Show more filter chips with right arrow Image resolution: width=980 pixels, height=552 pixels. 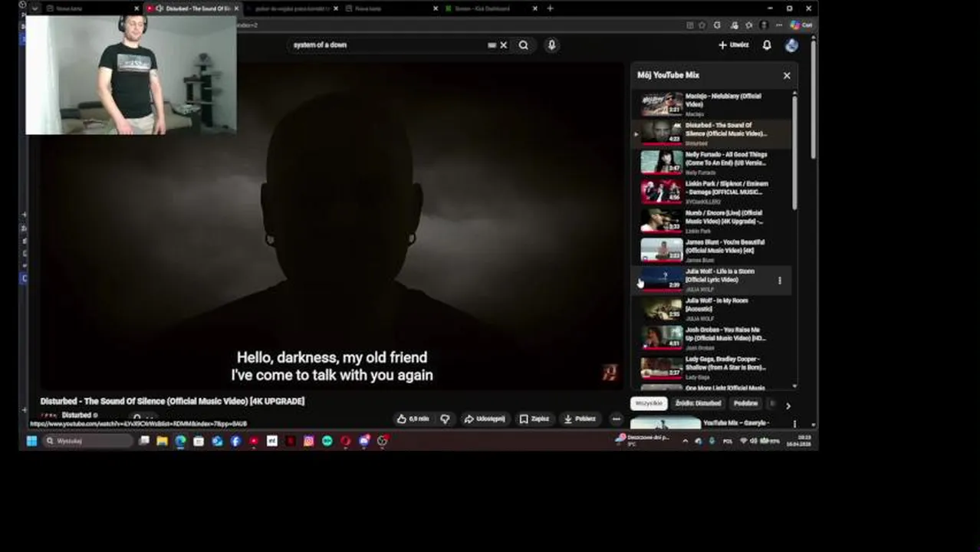click(x=788, y=406)
